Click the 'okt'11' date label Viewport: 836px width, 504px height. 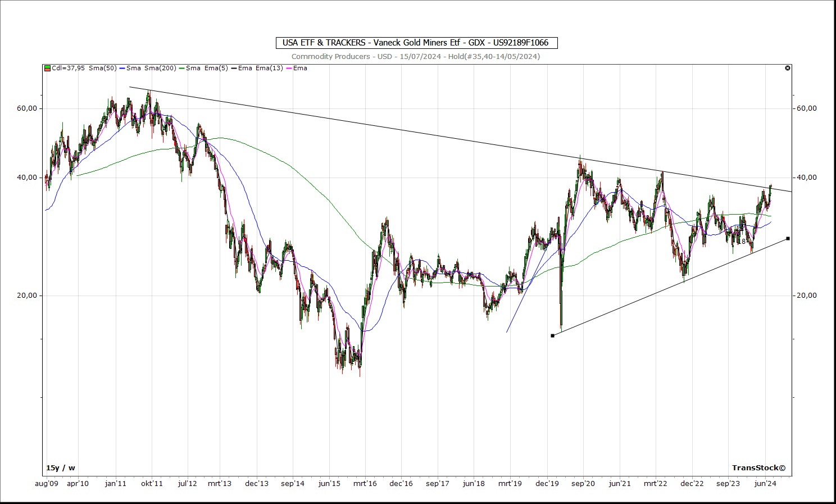(x=152, y=483)
